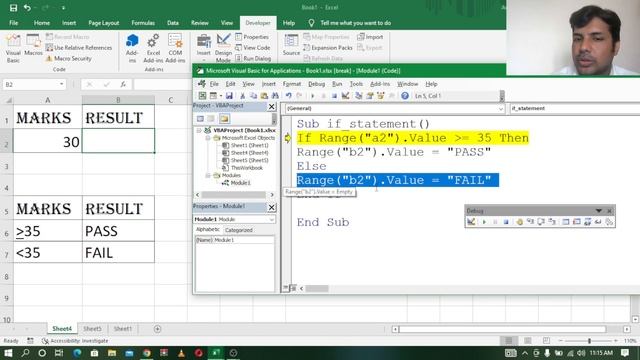Image resolution: width=640 pixels, height=360 pixels.
Task: Select Module1 in project tree
Action: point(240,183)
